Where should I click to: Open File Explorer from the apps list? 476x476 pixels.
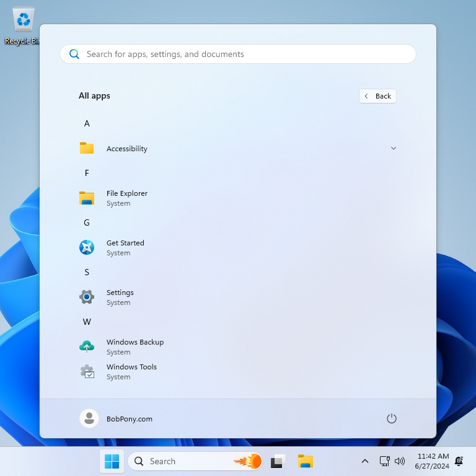[126, 198]
